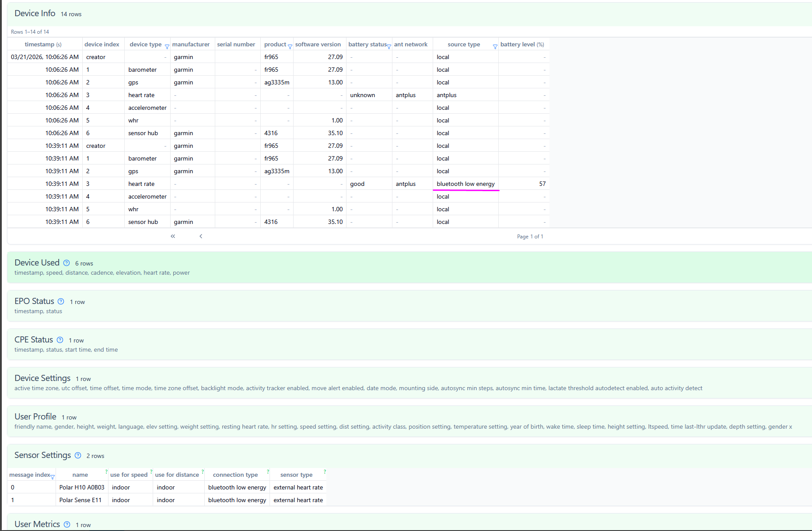
Task: Select the bluetooth low energy source type cell
Action: 465,184
